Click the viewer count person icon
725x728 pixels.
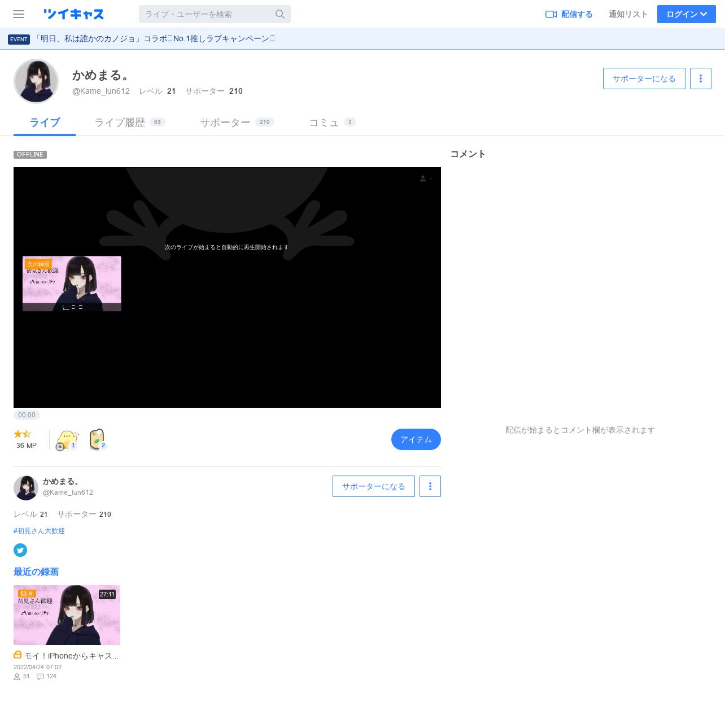click(x=423, y=178)
